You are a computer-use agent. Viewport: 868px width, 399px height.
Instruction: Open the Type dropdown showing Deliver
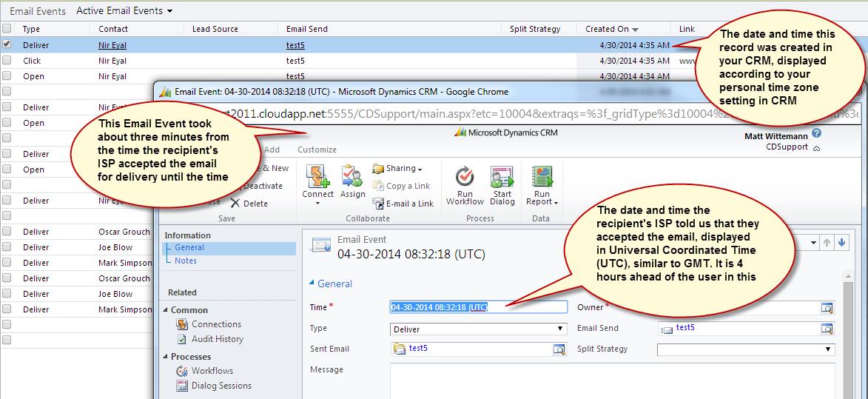tap(478, 329)
